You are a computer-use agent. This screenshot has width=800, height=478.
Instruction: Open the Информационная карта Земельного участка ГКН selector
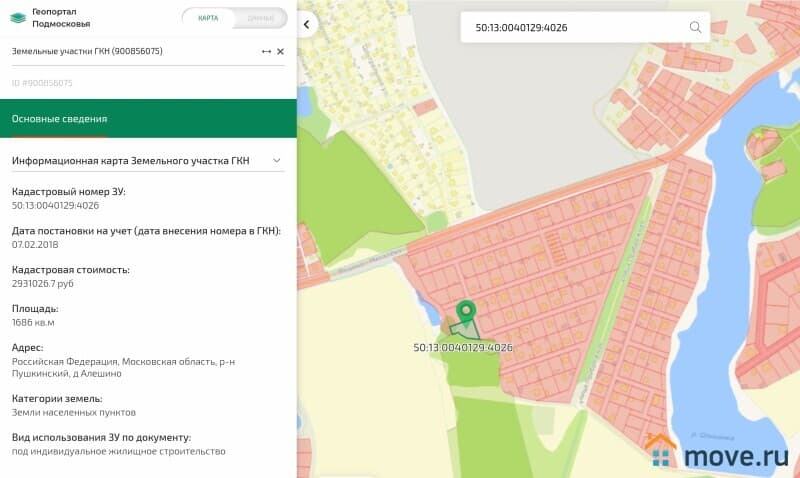(130, 160)
